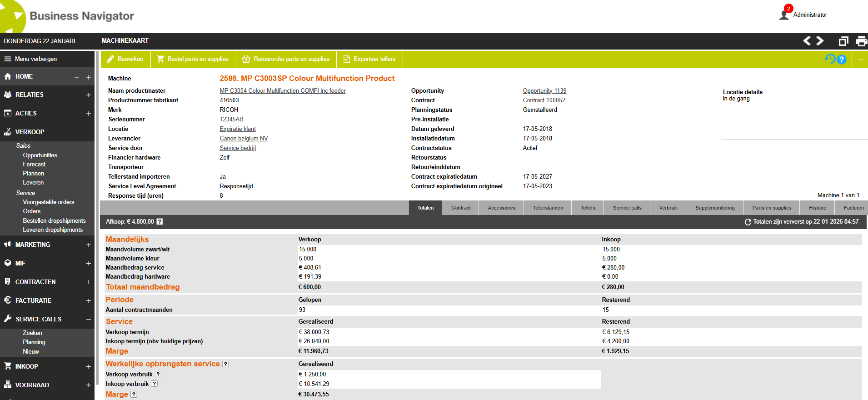Open the Service calls tab
The image size is (868, 400).
coord(627,208)
